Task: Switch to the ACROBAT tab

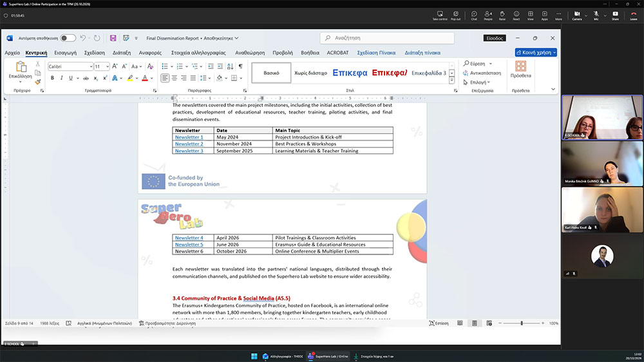Action: (337, 53)
